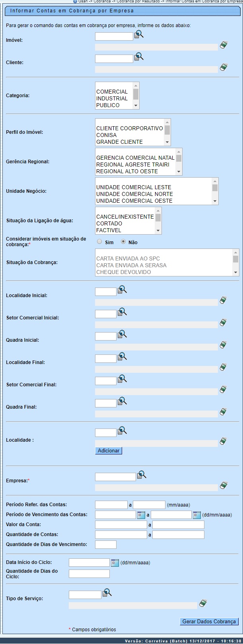Open the Imóvel search magnifier icon
This screenshot has height=644, width=243.
click(x=139, y=35)
